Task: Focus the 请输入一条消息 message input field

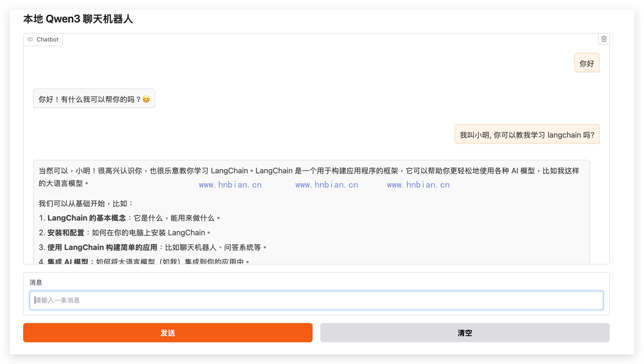Action: point(316,300)
